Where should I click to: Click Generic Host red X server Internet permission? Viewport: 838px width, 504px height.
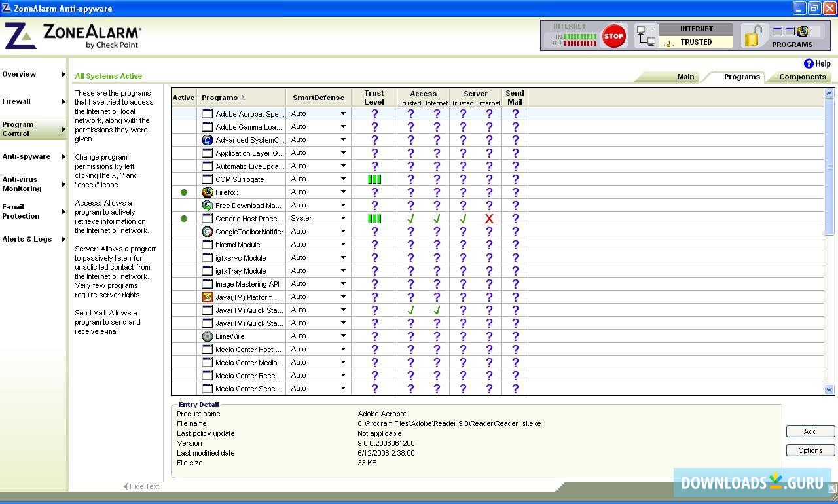[x=489, y=219]
